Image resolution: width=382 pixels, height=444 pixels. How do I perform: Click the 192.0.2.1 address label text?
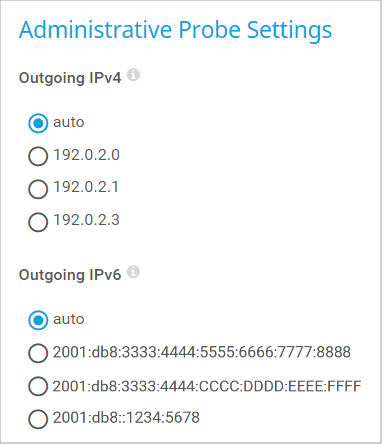tap(86, 187)
